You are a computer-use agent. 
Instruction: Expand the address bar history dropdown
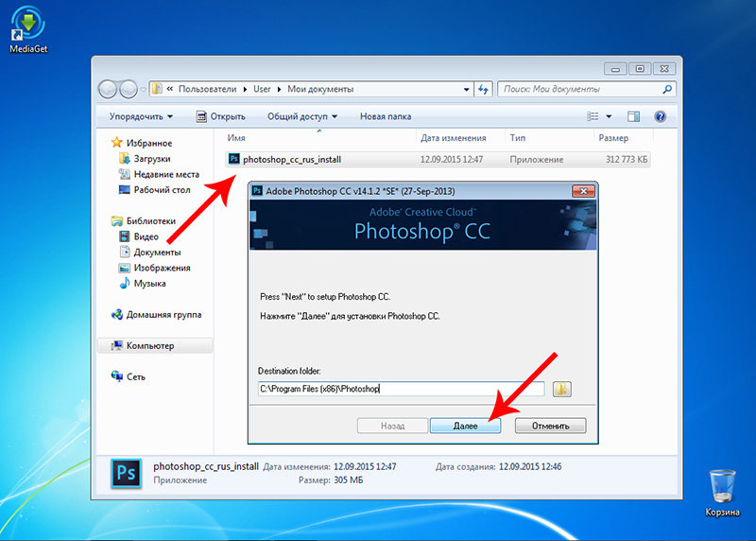tap(466, 89)
